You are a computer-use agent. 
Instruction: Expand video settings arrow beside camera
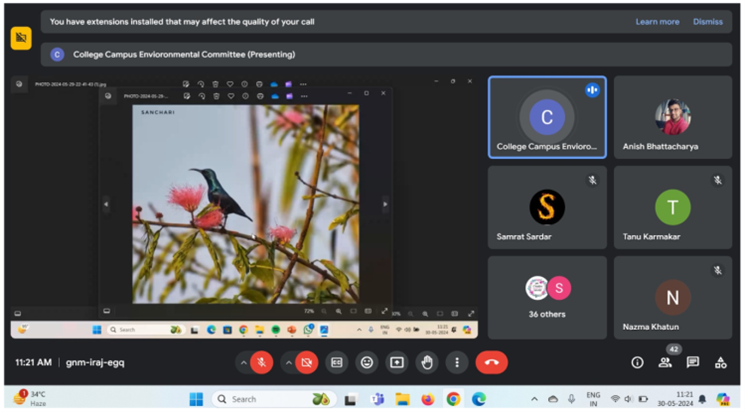click(288, 362)
